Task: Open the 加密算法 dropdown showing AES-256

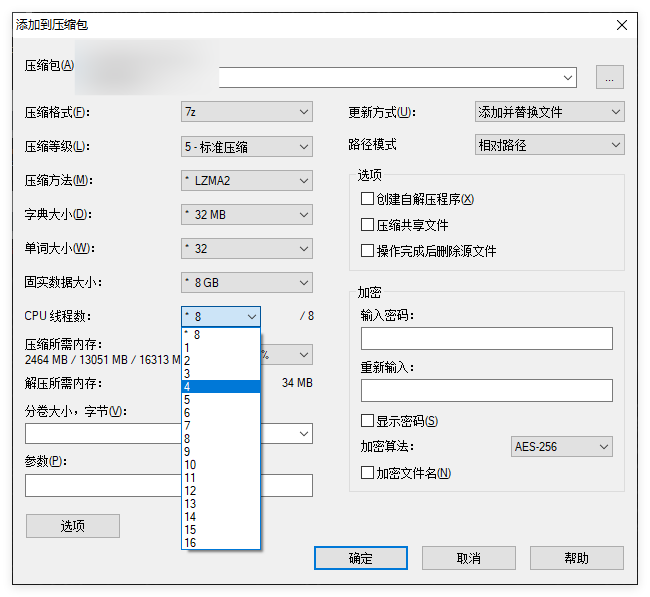Action: coord(562,447)
